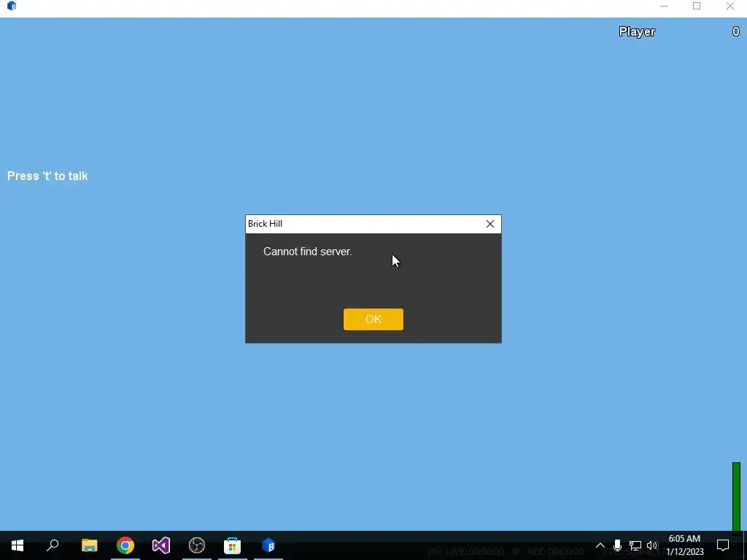The height and width of the screenshot is (560, 747).
Task: Show hidden system tray icons
Action: click(600, 545)
